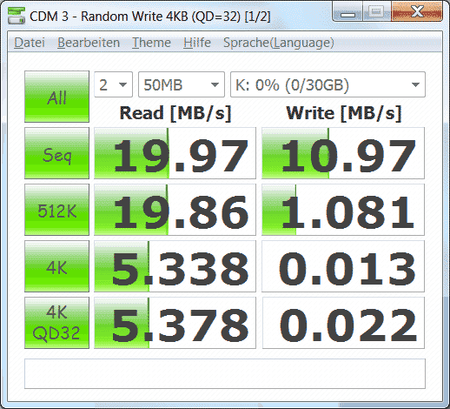450x409 pixels.
Task: Click the 512K read value 19.86
Action: pos(175,210)
